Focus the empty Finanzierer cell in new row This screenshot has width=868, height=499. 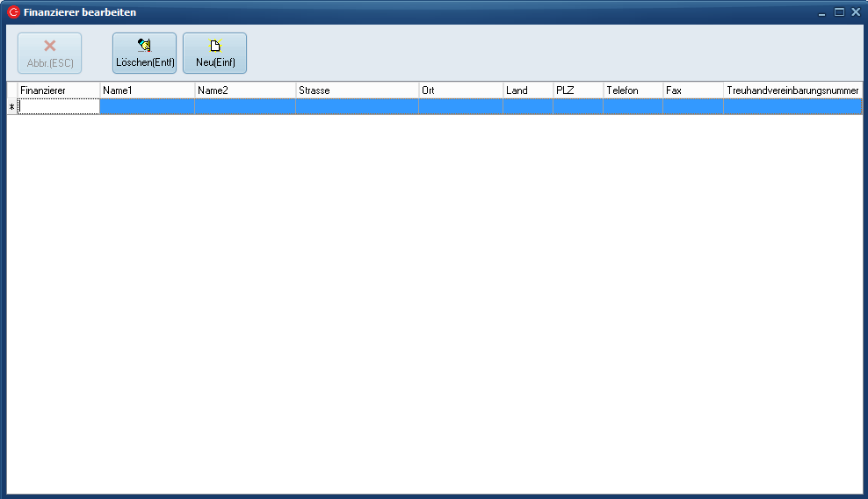pyautogui.click(x=59, y=107)
